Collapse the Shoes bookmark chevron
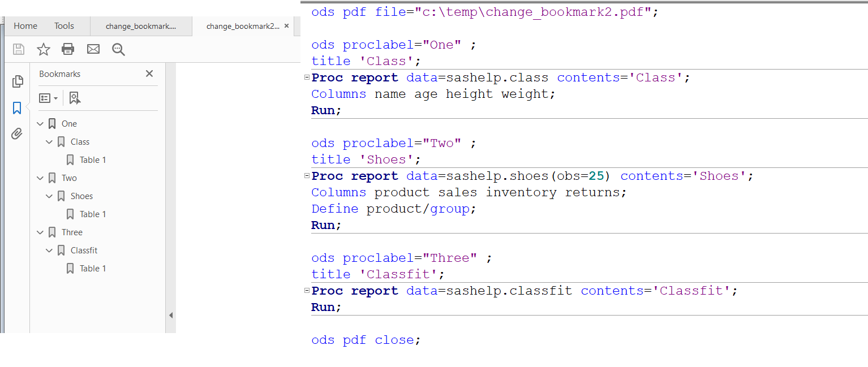 pos(49,196)
